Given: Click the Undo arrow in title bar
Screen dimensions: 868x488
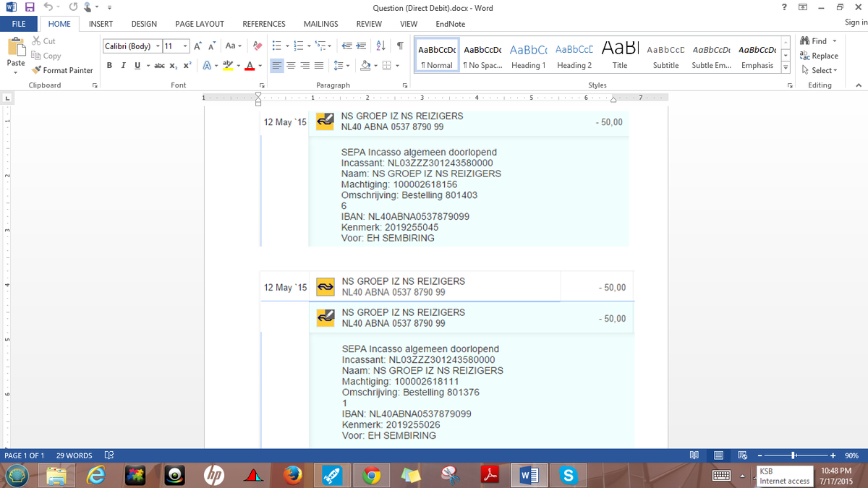Looking at the screenshot, I should (x=47, y=8).
